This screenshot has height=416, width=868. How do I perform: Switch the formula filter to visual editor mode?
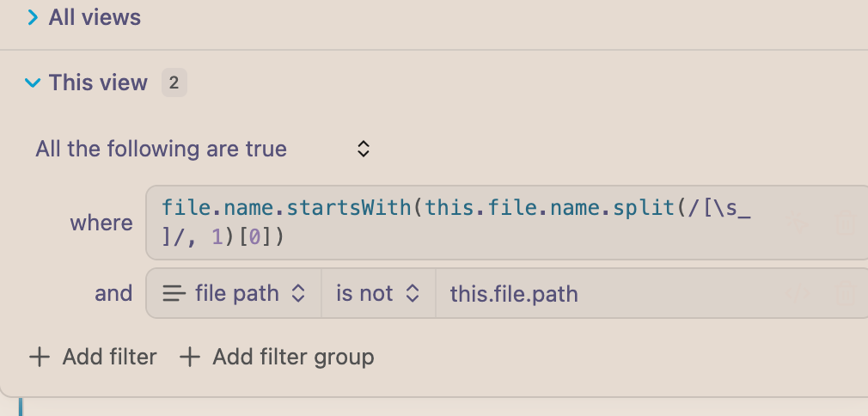798,223
